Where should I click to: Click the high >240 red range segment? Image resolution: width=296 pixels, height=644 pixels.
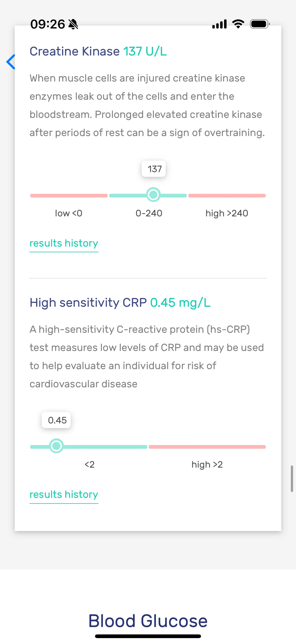[x=227, y=196]
